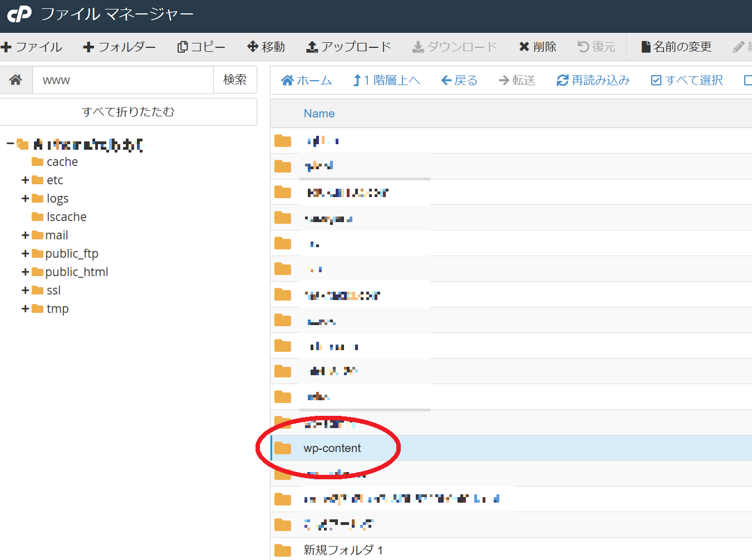Click the home icon beside path field
This screenshot has height=560, width=752.
pyautogui.click(x=16, y=80)
